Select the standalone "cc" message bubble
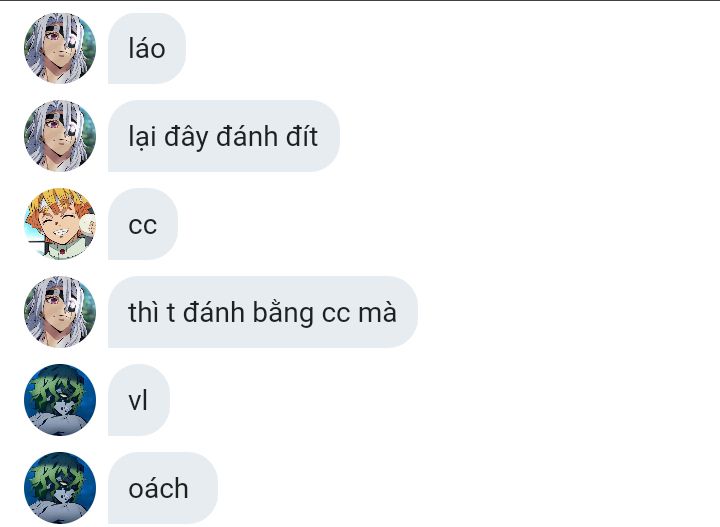This screenshot has height=527, width=720. pos(143,224)
